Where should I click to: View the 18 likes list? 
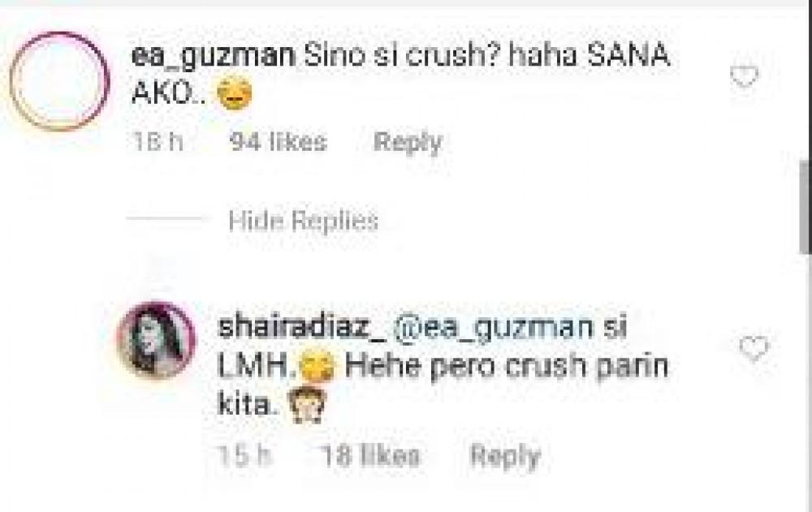tap(370, 456)
